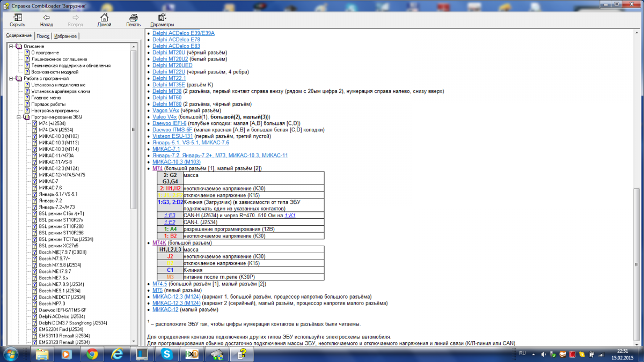Image resolution: width=644 pixels, height=362 pixels.
Task: Collapse the Работа с программой tree node
Action: point(11,78)
